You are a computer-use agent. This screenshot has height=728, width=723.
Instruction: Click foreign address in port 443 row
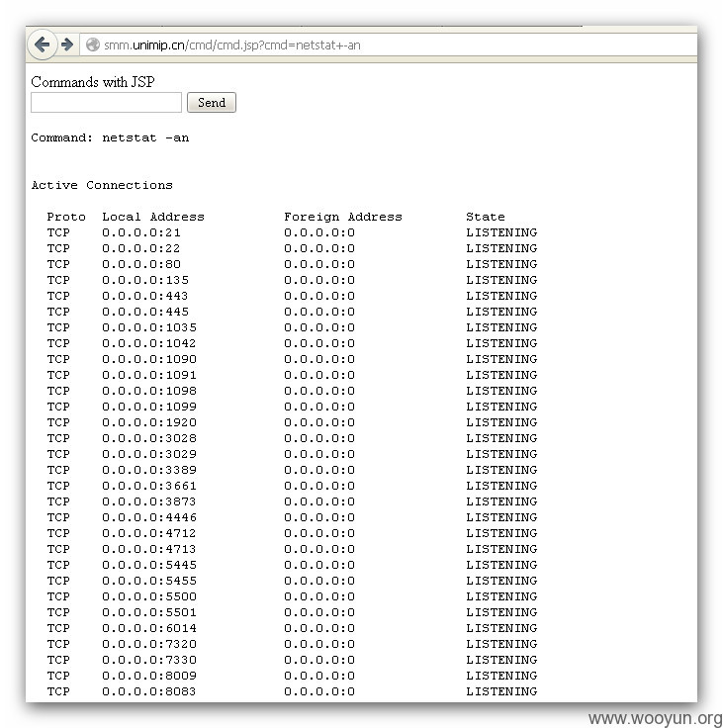click(319, 296)
